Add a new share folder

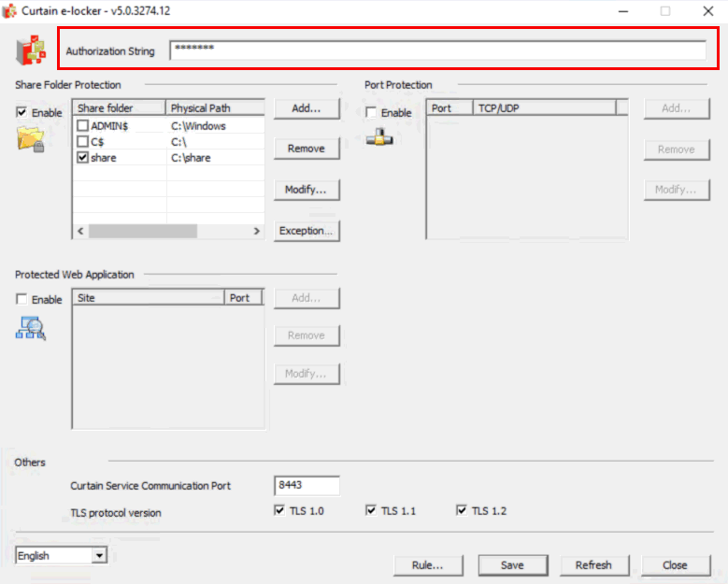pyautogui.click(x=307, y=108)
